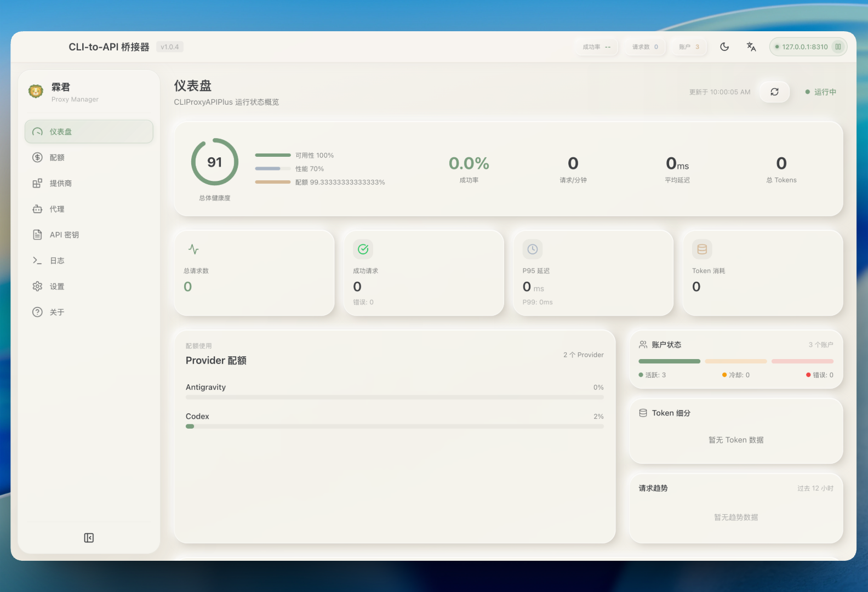Click the lion avatar logo
Screen dimensions: 868x592
tap(36, 92)
